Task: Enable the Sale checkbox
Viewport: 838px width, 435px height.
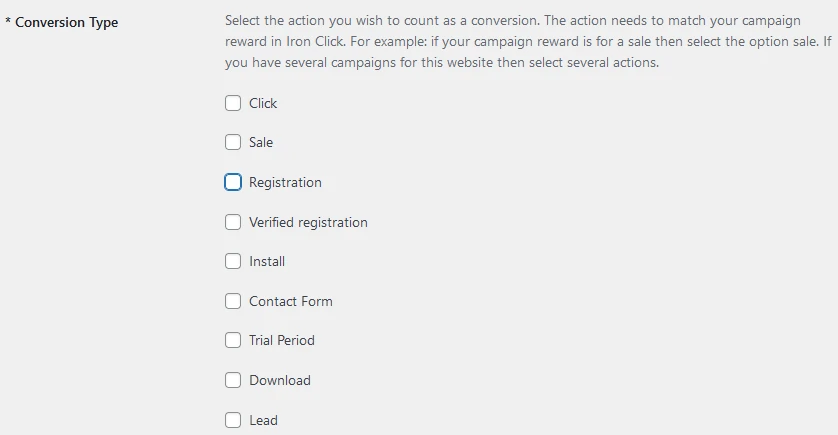Action: click(233, 143)
